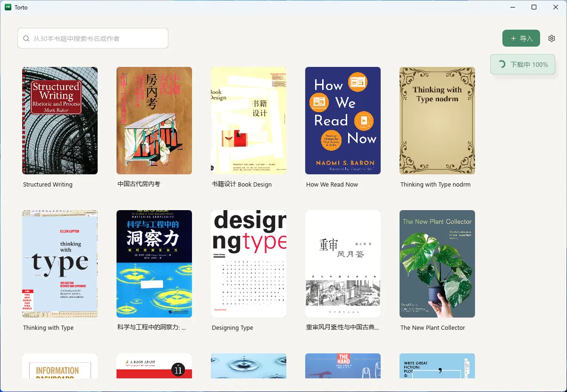Open the 书籍设计 Book Design cover
Viewport: 567px width, 392px height.
click(x=249, y=121)
